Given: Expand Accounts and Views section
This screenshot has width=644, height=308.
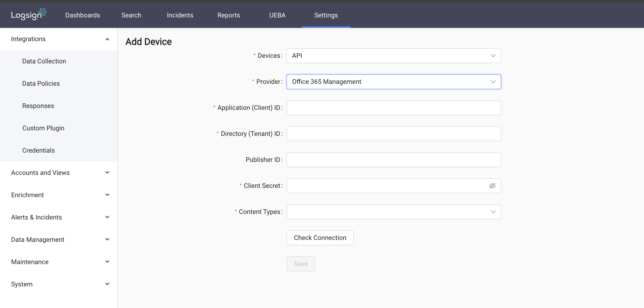Looking at the screenshot, I should [107, 173].
